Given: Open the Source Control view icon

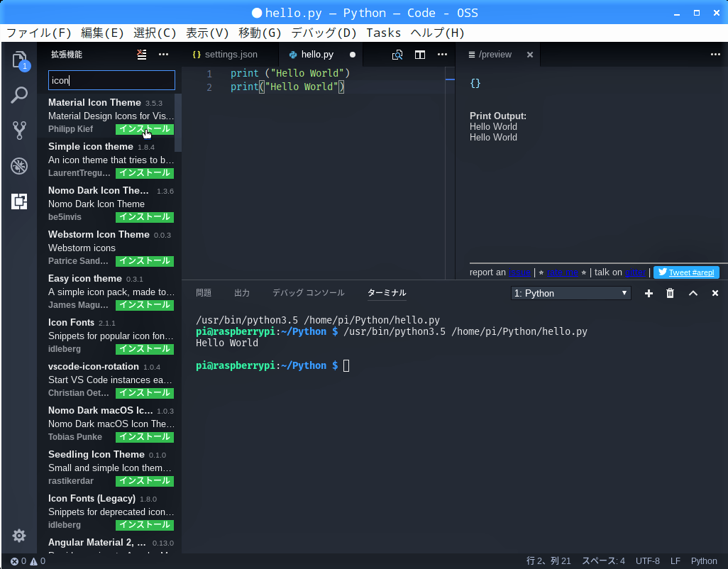Looking at the screenshot, I should (19, 131).
